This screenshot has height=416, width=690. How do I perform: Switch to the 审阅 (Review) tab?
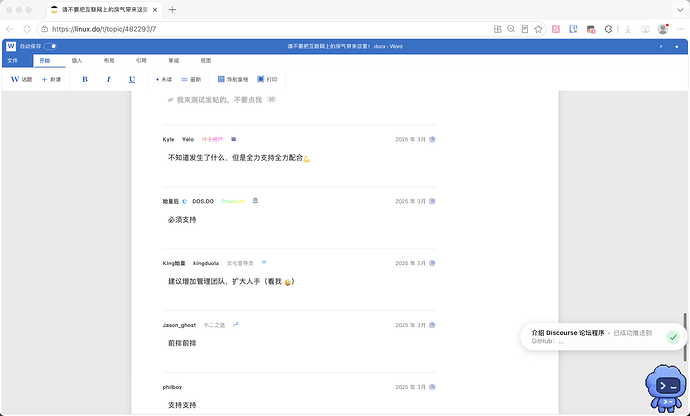(173, 61)
